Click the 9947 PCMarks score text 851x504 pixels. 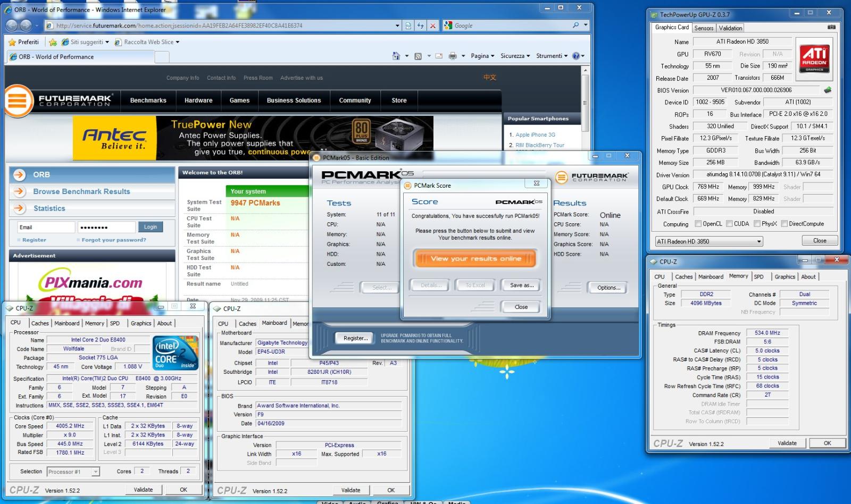click(x=255, y=203)
